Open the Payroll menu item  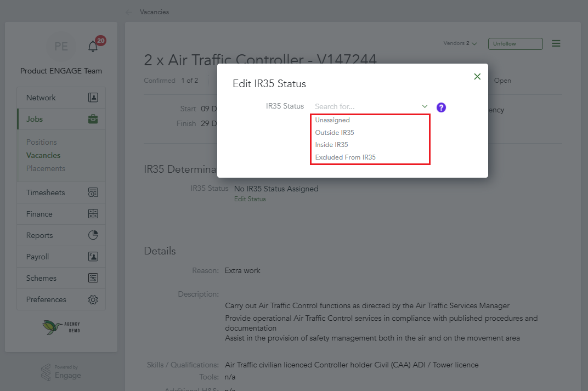[x=61, y=257]
